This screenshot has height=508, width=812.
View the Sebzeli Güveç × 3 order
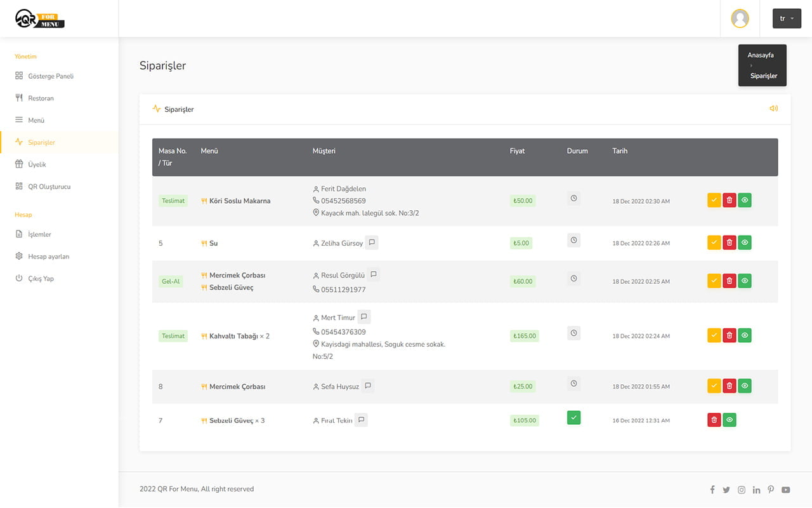[730, 420]
